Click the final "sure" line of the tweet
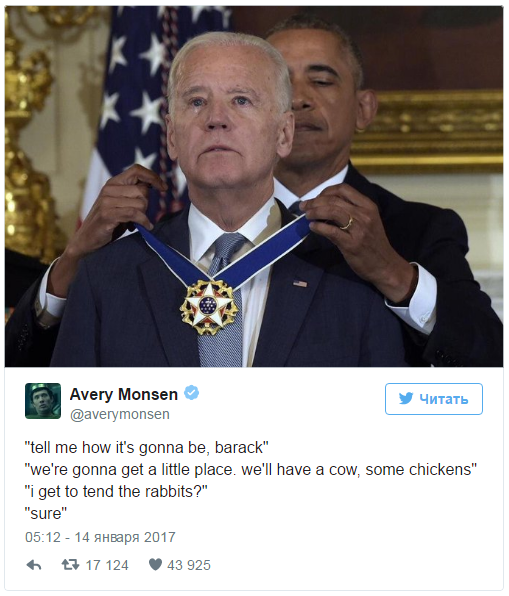This screenshot has width=509, height=596. tap(46, 514)
